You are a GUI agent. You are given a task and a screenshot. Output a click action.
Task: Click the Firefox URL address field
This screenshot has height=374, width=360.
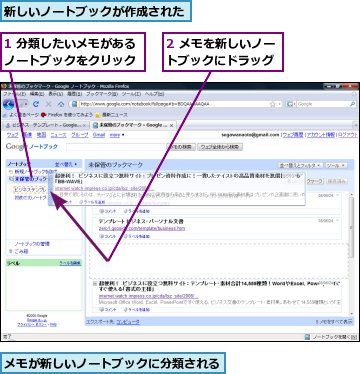point(174,104)
